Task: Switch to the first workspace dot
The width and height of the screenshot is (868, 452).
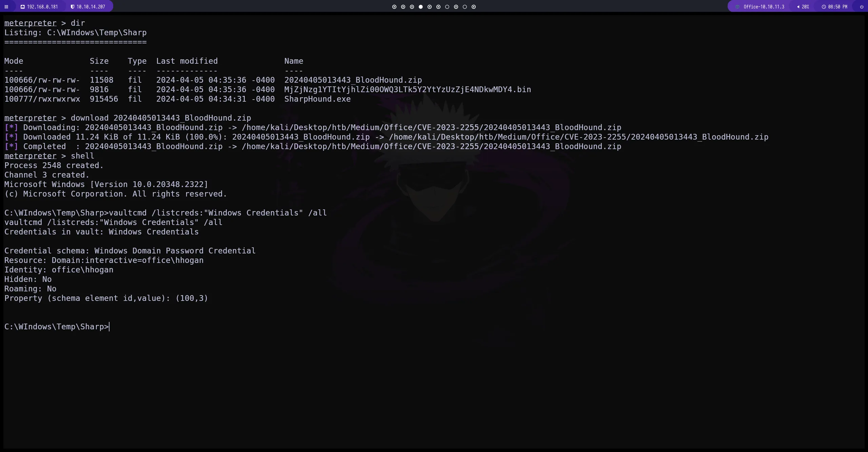Action: [394, 7]
